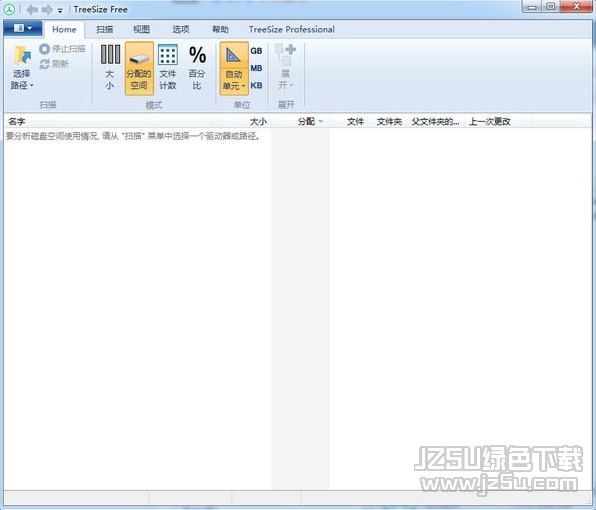The height and width of the screenshot is (510, 596).
Task: Sort by the 文件 column header
Action: (349, 122)
